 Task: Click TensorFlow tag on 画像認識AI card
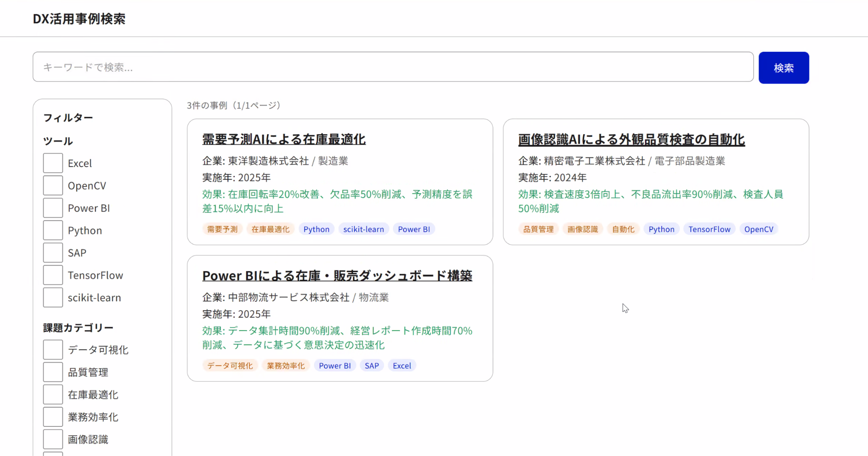pyautogui.click(x=709, y=229)
